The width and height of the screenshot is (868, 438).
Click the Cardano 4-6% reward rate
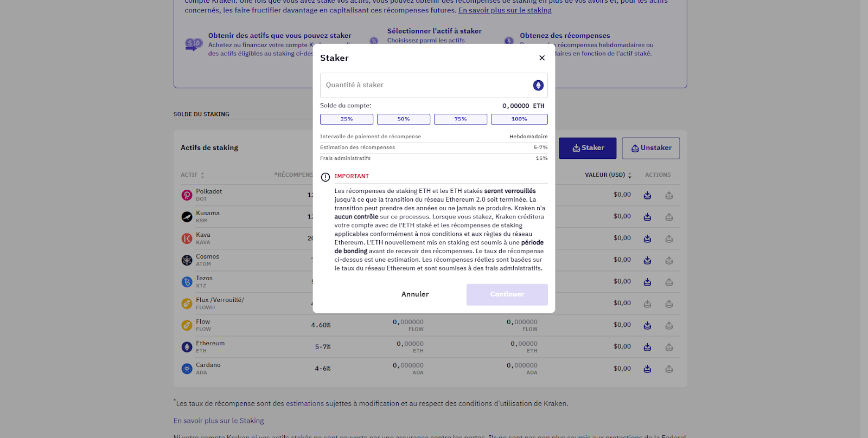(323, 369)
